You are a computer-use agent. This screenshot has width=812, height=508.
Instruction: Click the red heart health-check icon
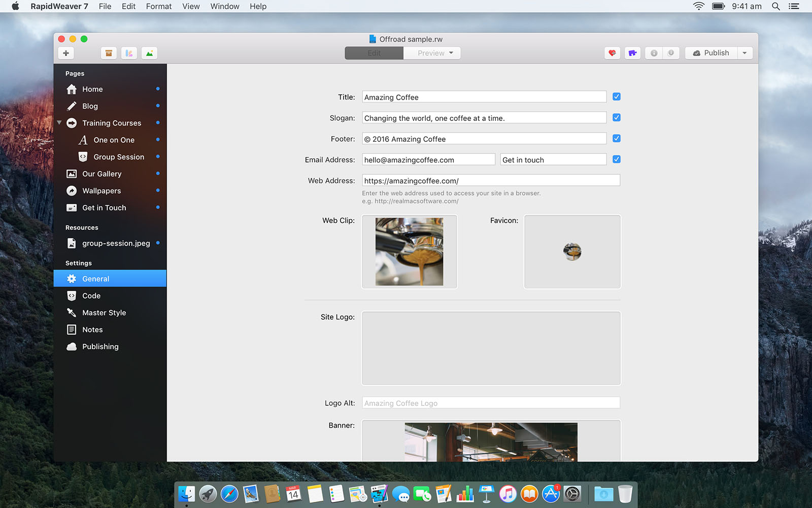tap(612, 53)
